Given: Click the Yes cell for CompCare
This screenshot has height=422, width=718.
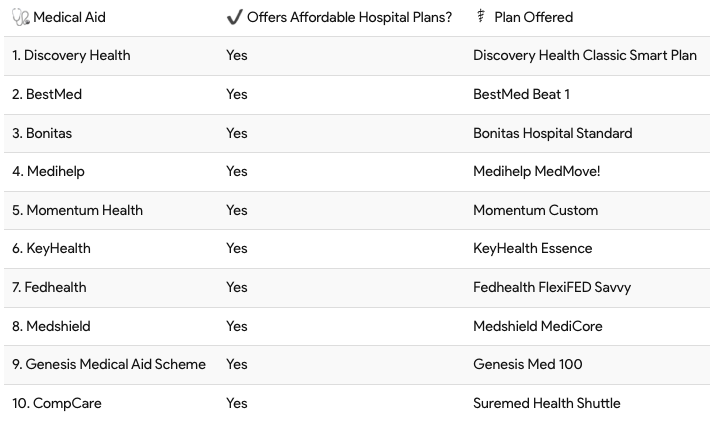Looking at the screenshot, I should click(237, 404).
